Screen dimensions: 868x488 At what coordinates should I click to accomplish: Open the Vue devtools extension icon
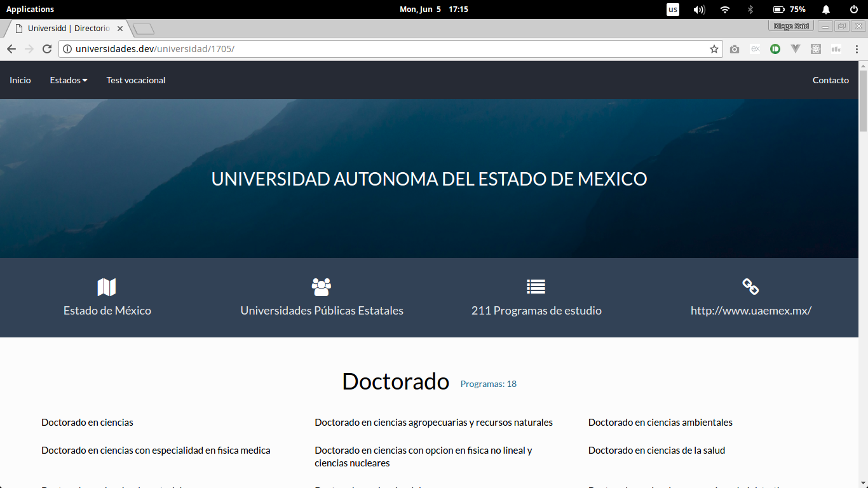[796, 49]
